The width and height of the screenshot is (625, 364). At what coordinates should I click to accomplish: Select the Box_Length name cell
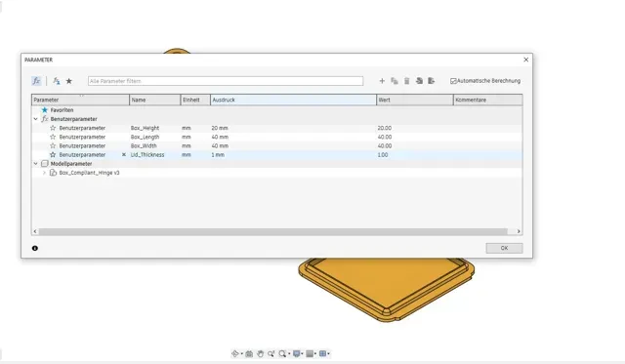(x=146, y=137)
